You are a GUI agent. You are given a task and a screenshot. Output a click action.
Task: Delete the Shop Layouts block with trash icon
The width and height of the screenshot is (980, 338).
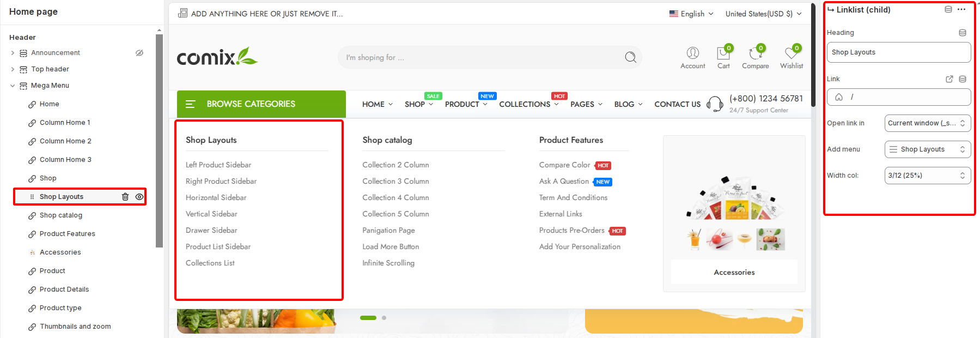click(125, 197)
